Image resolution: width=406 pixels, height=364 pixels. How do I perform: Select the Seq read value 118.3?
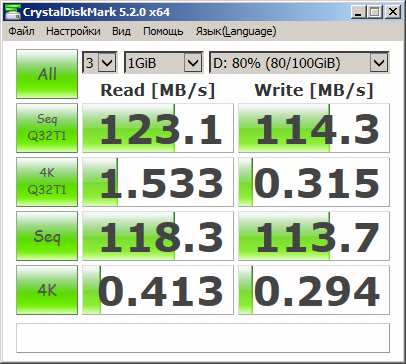coord(158,236)
